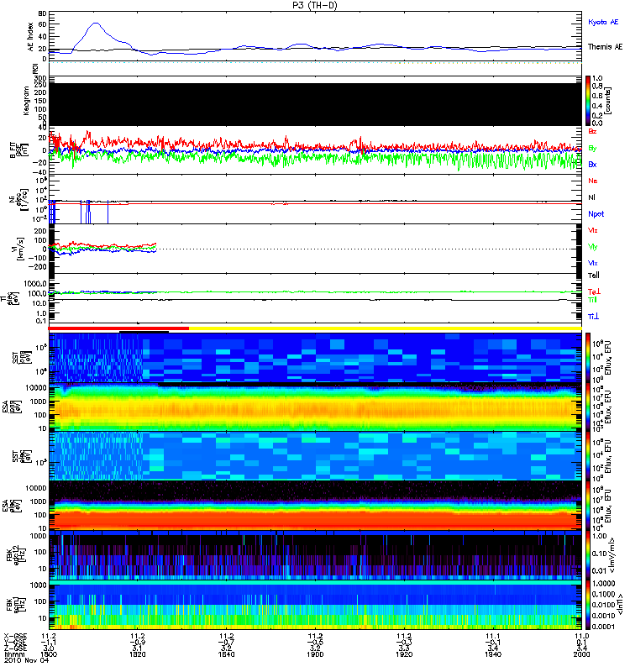Click the 1900 time tick label

tap(316, 654)
